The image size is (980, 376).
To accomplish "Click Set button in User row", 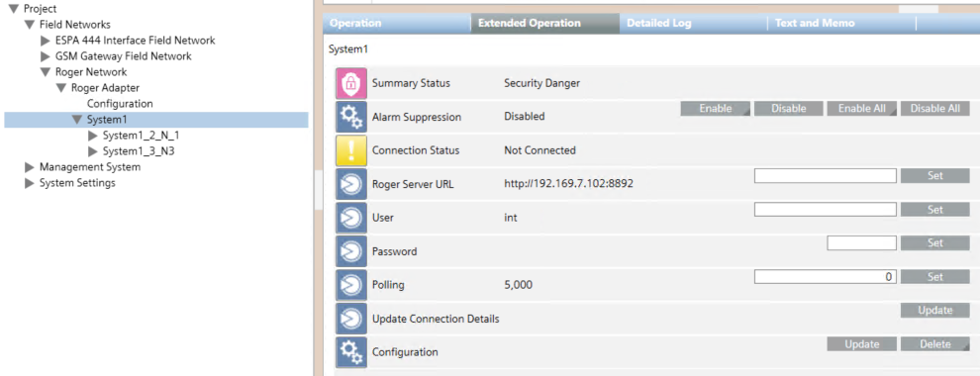I will pyautogui.click(x=935, y=209).
